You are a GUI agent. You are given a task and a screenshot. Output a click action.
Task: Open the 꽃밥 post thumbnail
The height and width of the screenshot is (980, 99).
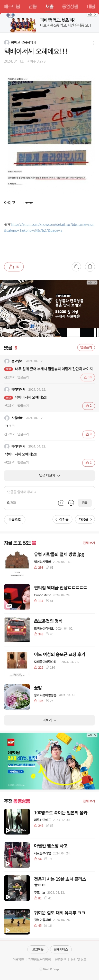tap(17, 697)
